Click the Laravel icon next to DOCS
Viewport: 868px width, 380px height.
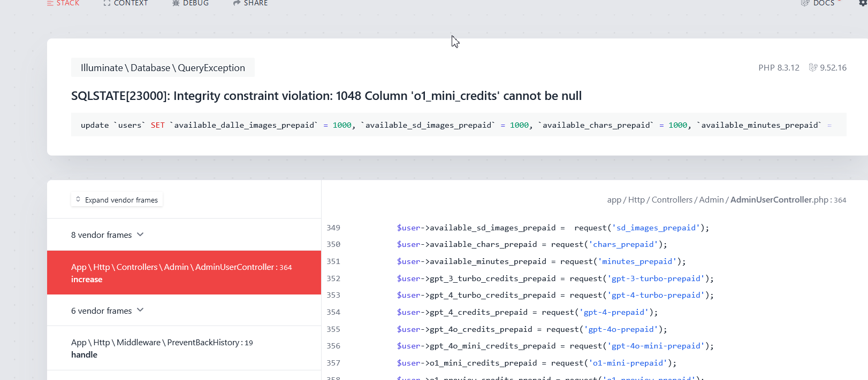click(805, 3)
